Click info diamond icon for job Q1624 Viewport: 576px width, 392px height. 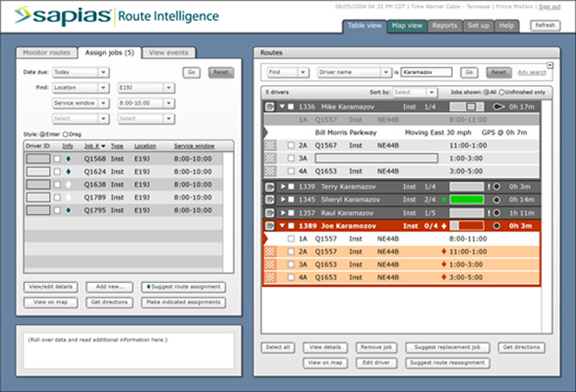click(x=68, y=172)
